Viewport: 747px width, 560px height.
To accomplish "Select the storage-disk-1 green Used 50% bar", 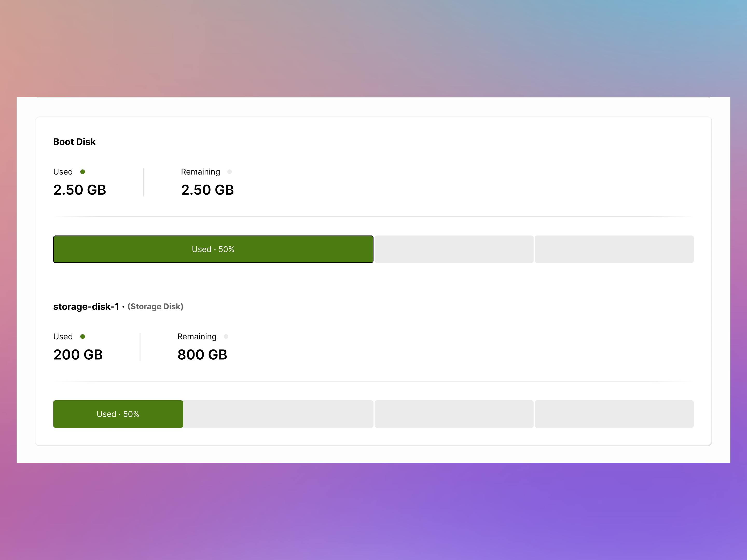I will tap(118, 414).
